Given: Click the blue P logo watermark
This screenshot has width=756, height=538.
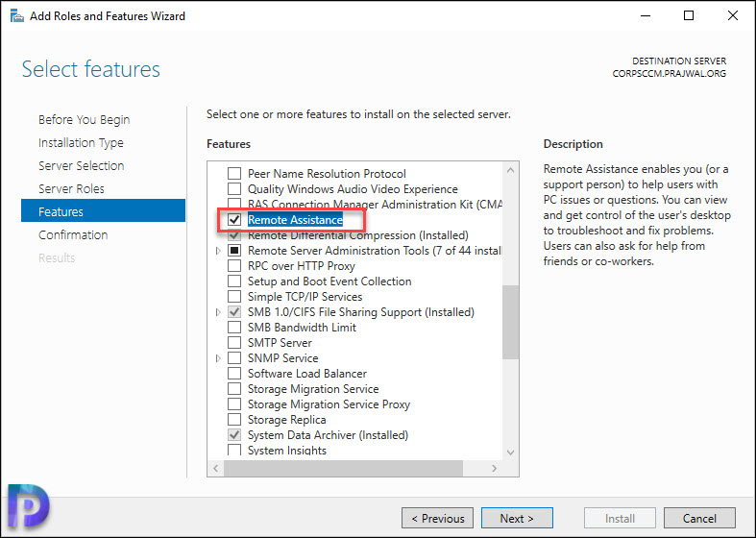Looking at the screenshot, I should pos(29,506).
